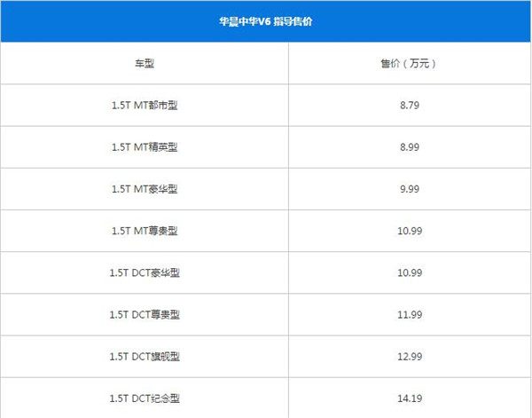Click the 1.5T DCT豪华型 cell
Viewport: 532px width, 418px height.
point(145,272)
